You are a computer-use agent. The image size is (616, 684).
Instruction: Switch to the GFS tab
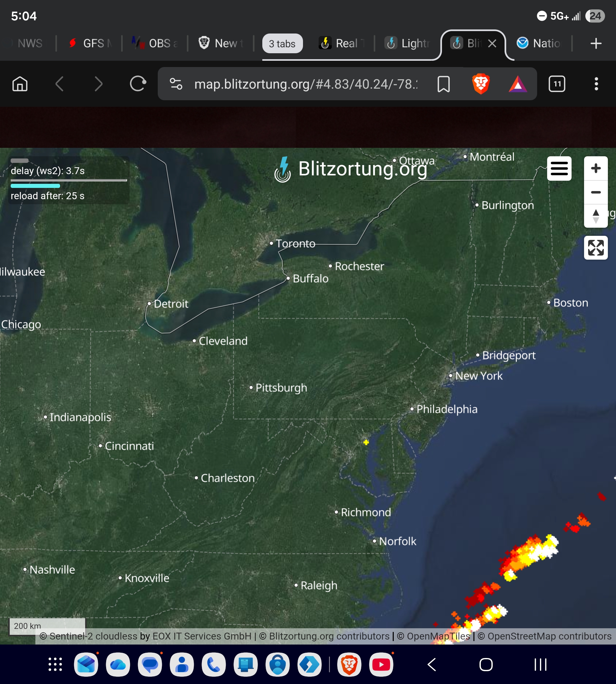pos(90,44)
